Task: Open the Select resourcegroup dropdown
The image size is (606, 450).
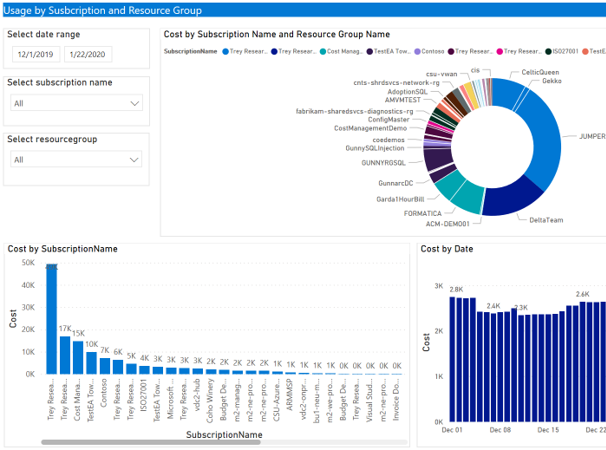Action: click(x=76, y=160)
